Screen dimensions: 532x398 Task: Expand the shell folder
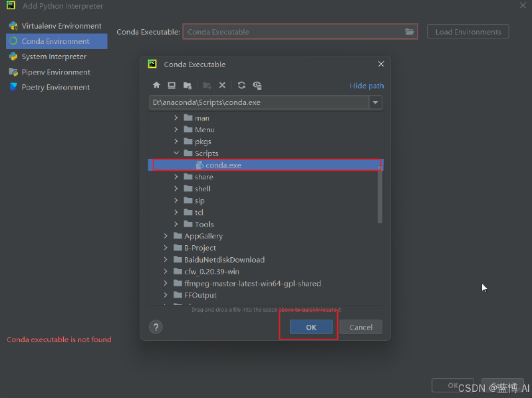(x=176, y=189)
